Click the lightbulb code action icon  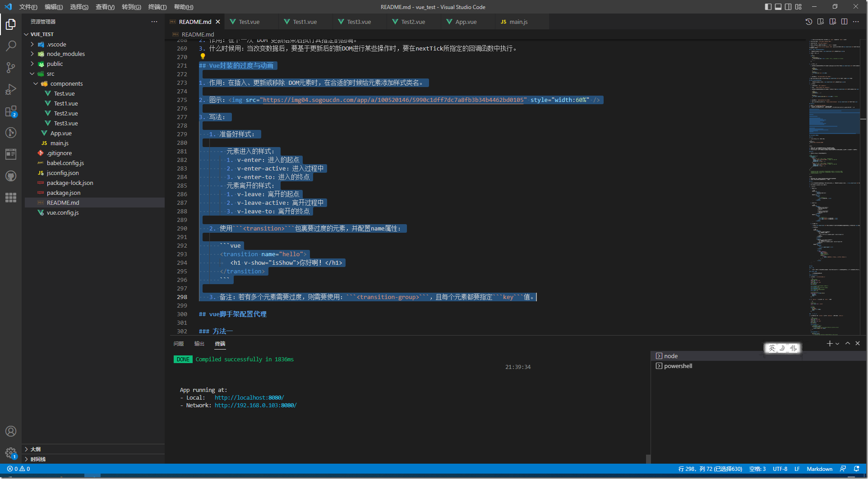click(x=203, y=56)
